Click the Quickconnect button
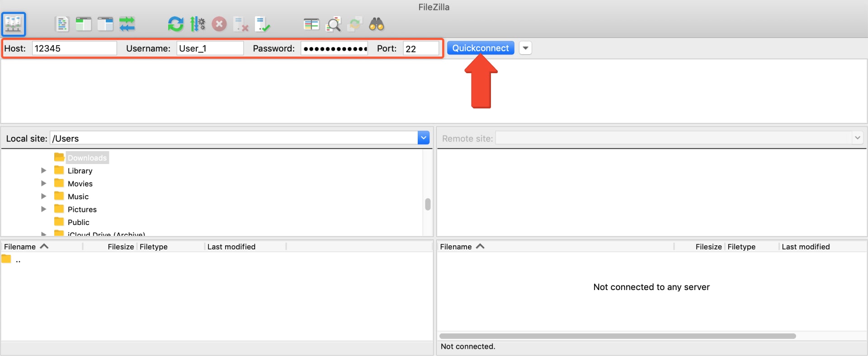This screenshot has width=868, height=356. tap(481, 48)
